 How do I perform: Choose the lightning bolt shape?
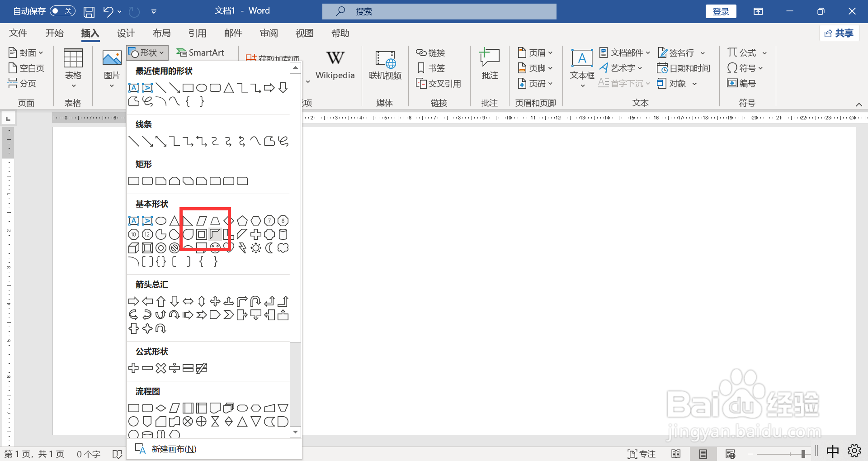pyautogui.click(x=242, y=248)
